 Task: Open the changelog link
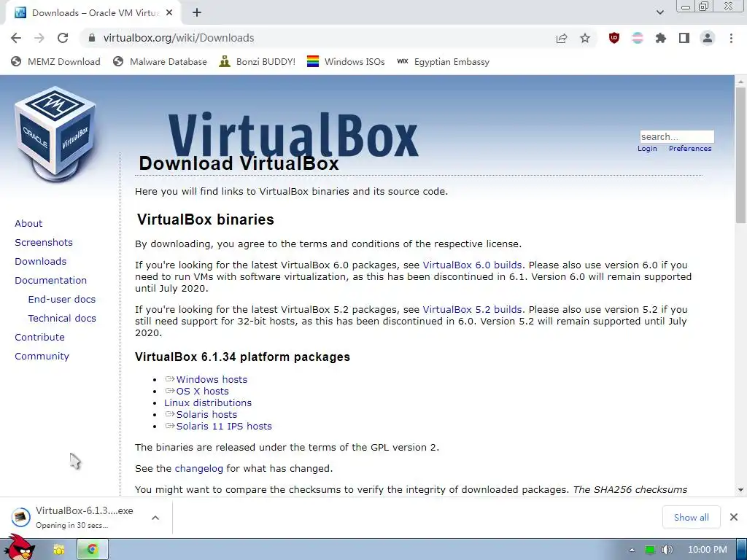198,469
